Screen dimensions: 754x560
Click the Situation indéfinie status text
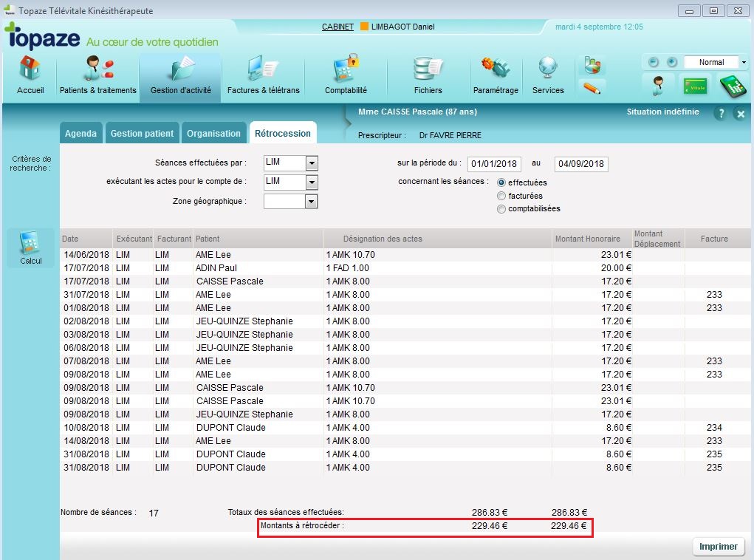tap(662, 112)
